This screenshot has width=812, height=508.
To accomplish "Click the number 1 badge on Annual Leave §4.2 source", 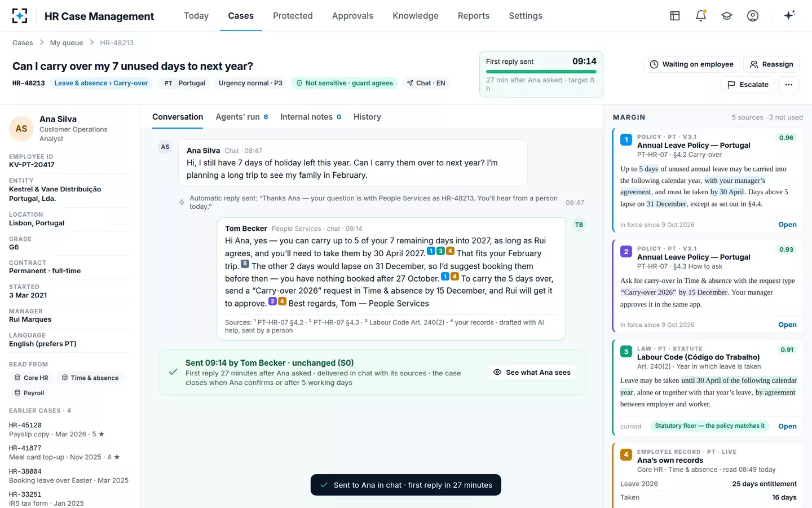I will [626, 140].
